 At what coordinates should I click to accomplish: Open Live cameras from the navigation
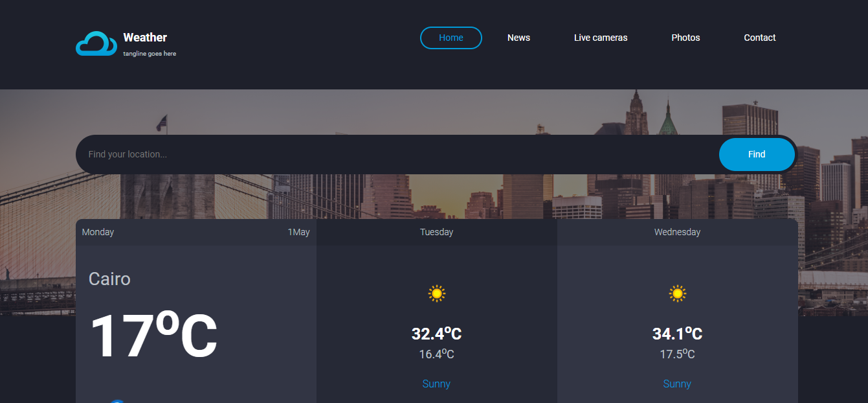click(x=601, y=38)
